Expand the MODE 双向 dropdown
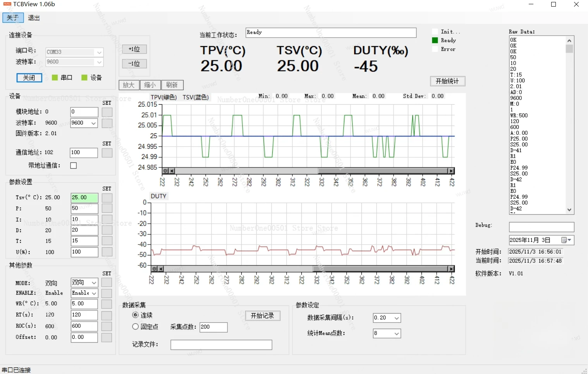Viewport: 588px width, 374px height. (94, 283)
